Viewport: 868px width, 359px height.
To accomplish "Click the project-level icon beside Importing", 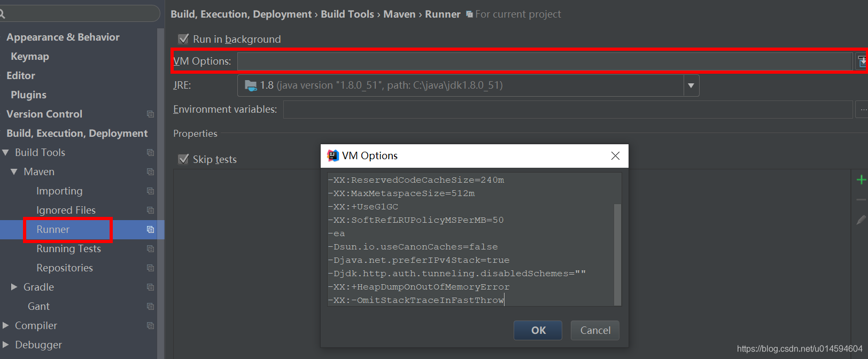I will 150,191.
